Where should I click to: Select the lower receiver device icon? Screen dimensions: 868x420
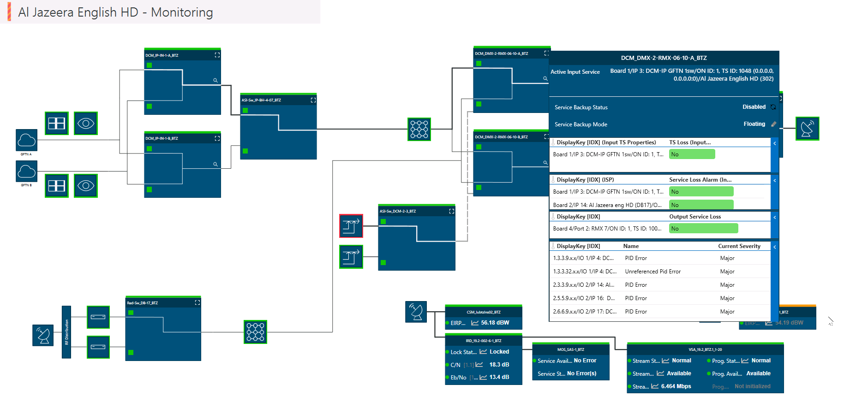click(x=98, y=347)
